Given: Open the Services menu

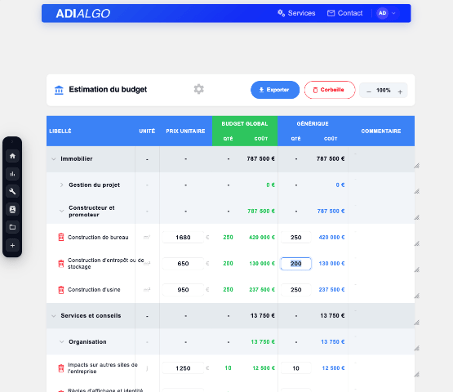Looking at the screenshot, I should [x=296, y=13].
